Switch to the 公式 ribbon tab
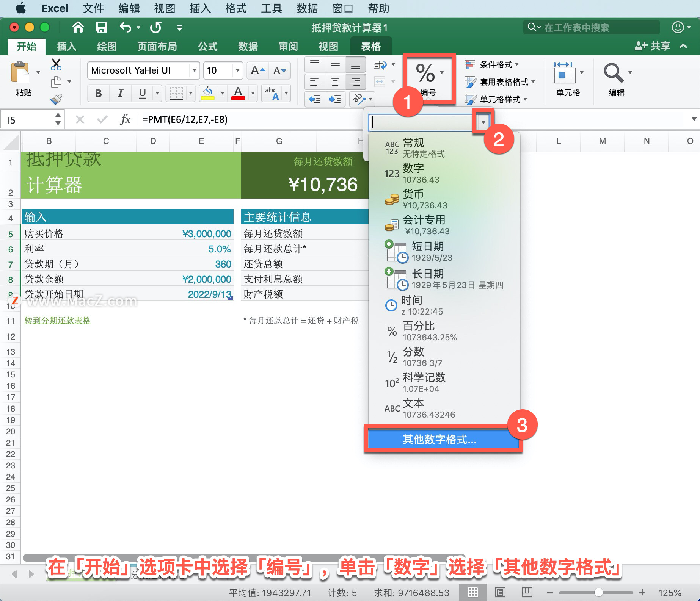This screenshot has width=700, height=601. click(x=208, y=47)
